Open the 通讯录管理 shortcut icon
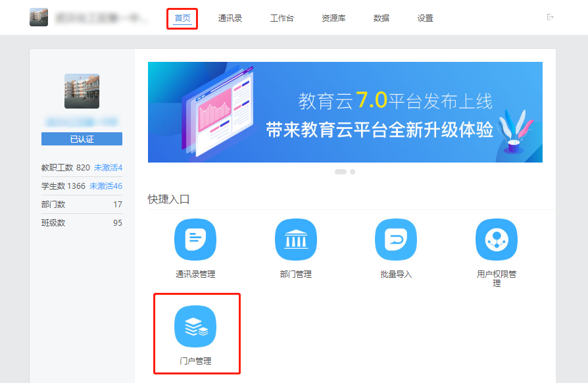 (195, 240)
